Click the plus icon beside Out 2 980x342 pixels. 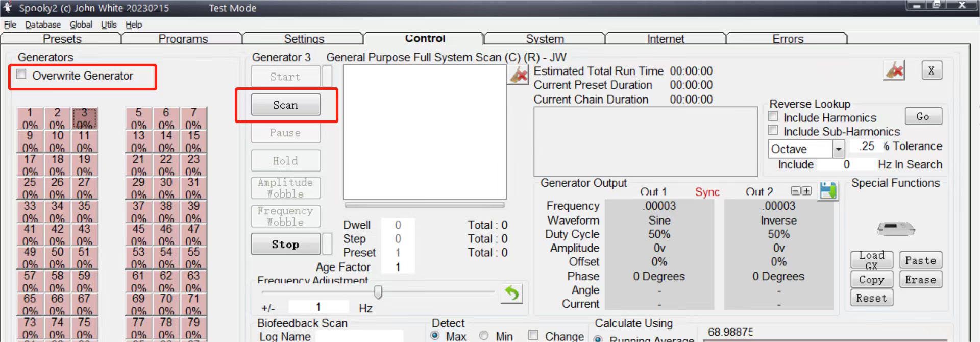coord(806,191)
